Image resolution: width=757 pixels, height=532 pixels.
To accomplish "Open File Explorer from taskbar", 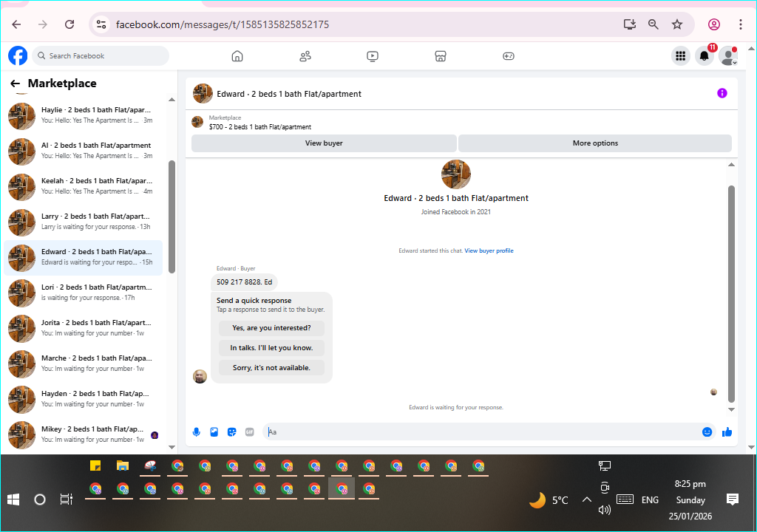I will coord(123,465).
